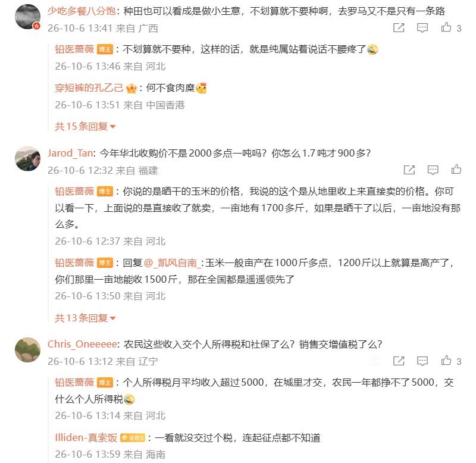Share Chris_Oneeeee's comment with forward icon

point(399,361)
